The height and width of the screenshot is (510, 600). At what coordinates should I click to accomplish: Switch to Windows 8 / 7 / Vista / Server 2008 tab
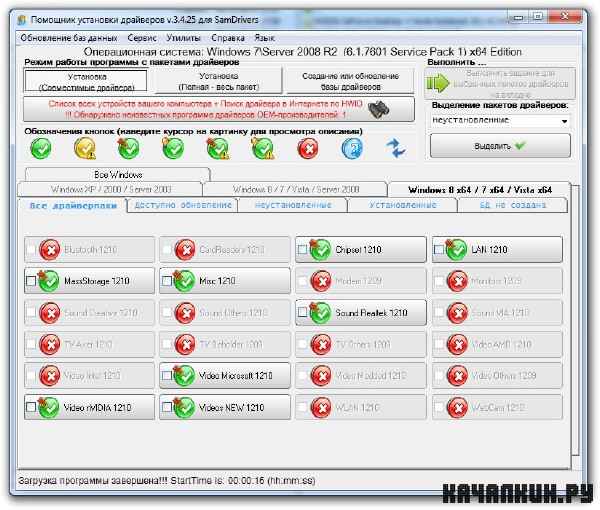click(295, 189)
